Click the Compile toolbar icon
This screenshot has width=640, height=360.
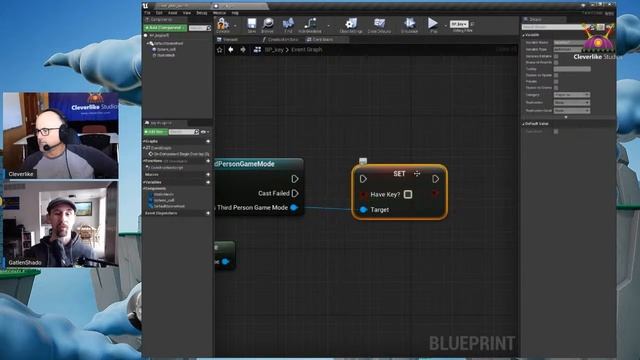[x=223, y=24]
